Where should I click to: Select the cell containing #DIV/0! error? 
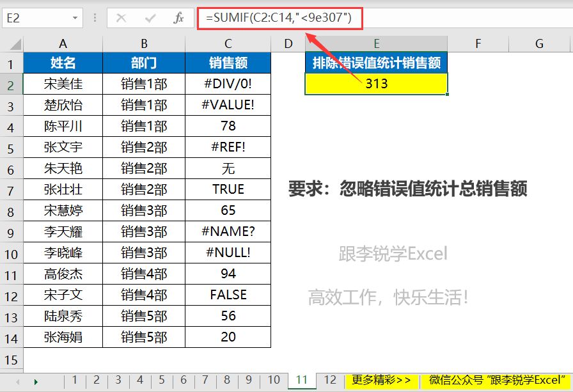(x=228, y=84)
